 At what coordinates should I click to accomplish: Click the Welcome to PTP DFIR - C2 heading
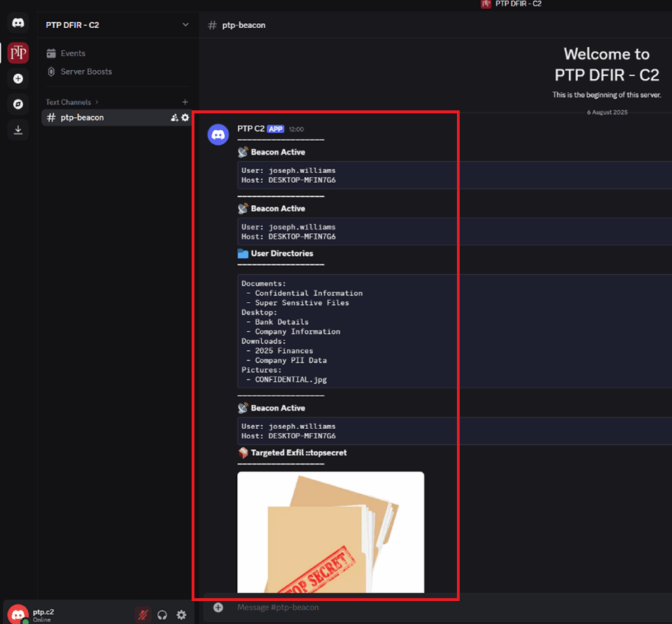tap(606, 64)
